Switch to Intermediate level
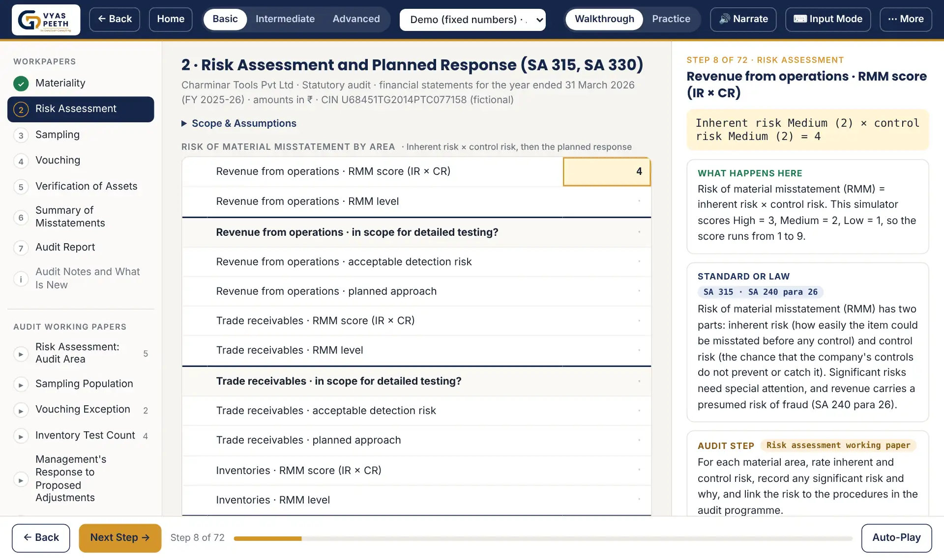 click(x=285, y=19)
